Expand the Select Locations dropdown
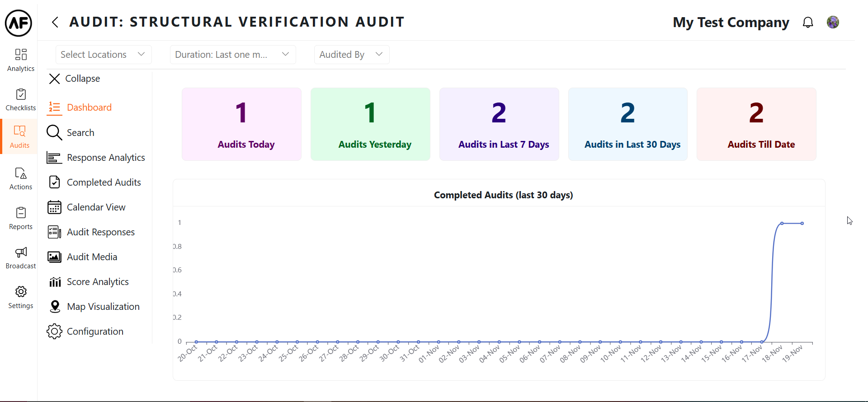 [103, 55]
